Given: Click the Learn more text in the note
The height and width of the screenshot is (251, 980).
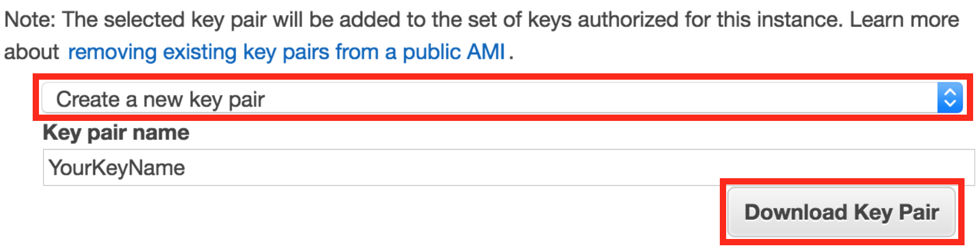Looking at the screenshot, I should 904,20.
